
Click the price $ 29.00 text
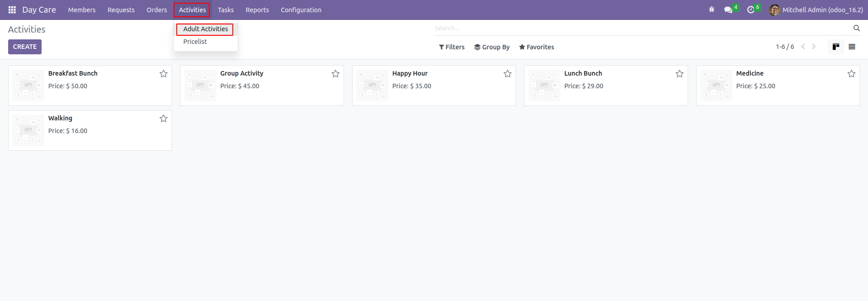pos(593,86)
